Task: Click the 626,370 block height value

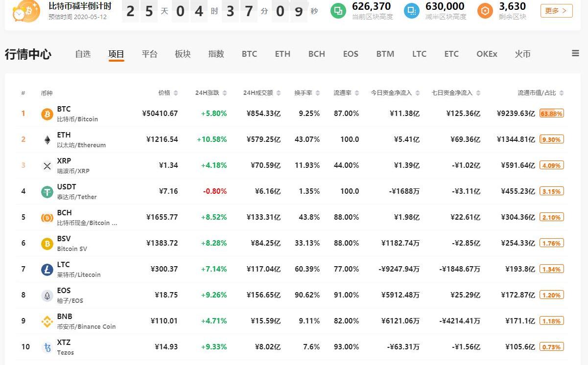Action: [x=372, y=6]
